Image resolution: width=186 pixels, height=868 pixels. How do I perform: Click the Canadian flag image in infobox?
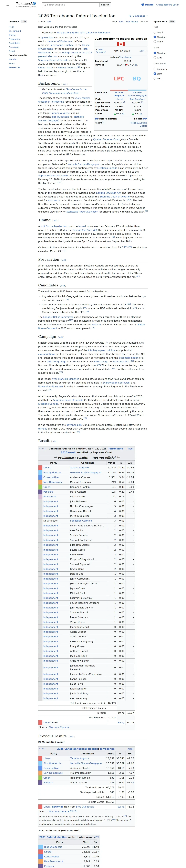coord(121,44)
